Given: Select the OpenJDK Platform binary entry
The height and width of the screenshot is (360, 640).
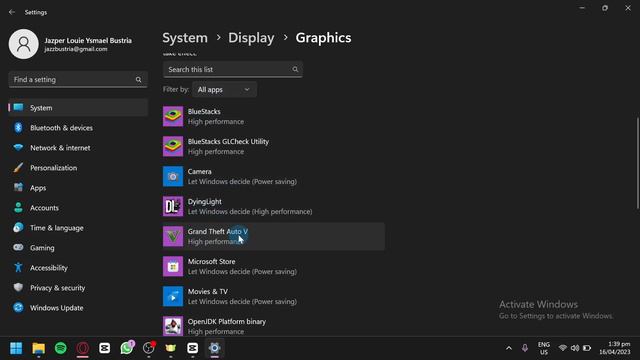Looking at the screenshot, I should (x=273, y=326).
